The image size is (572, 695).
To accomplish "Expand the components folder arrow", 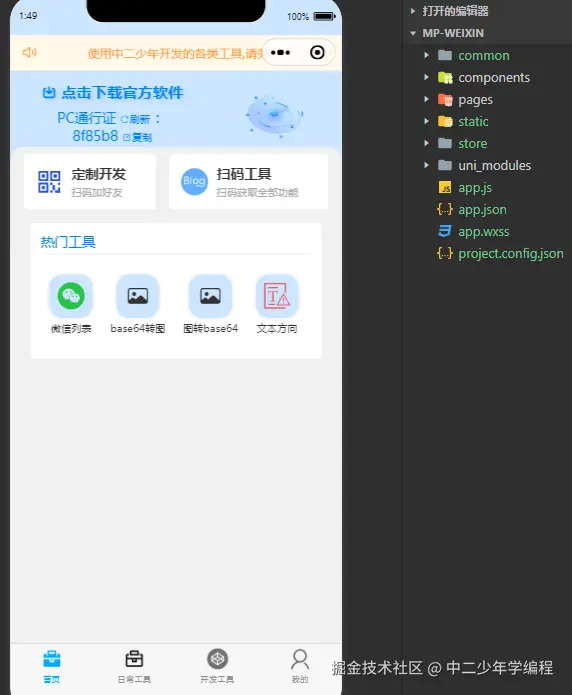I will coord(426,77).
